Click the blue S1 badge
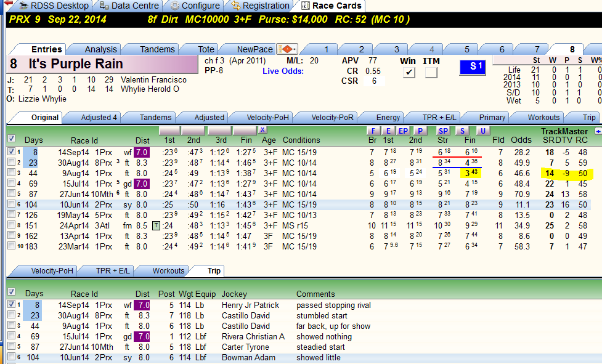This screenshot has width=602, height=364. click(472, 67)
